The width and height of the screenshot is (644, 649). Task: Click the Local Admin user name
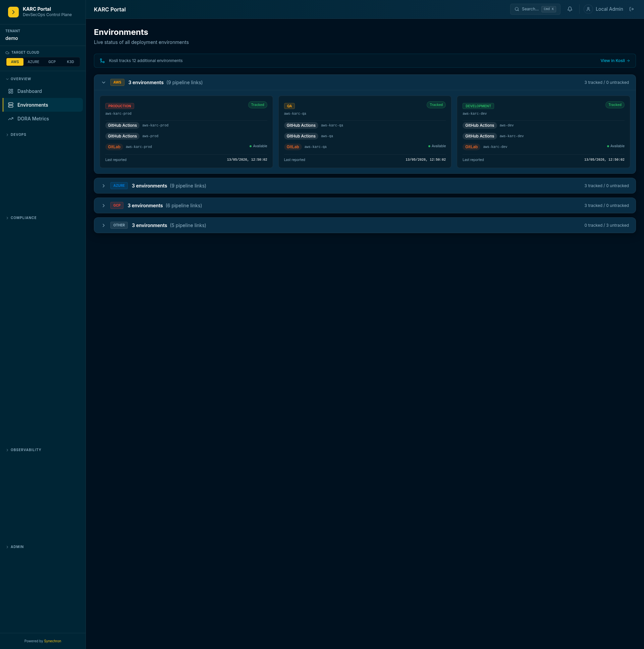pyautogui.click(x=609, y=9)
